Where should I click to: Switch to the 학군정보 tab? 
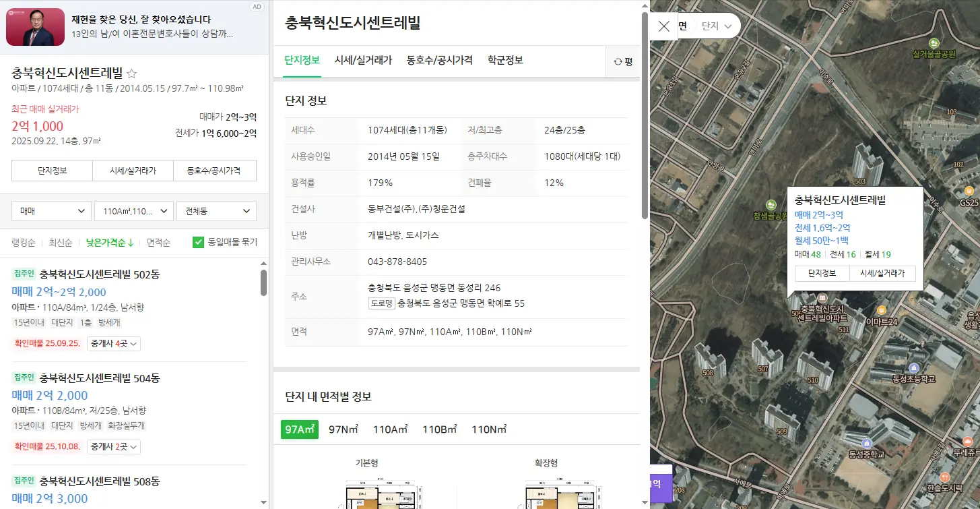pyautogui.click(x=505, y=60)
